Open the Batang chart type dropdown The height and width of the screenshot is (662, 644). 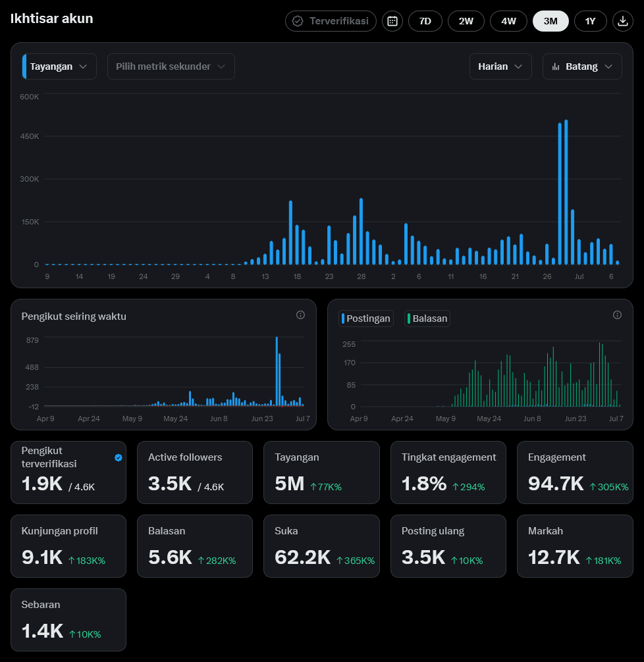(582, 66)
